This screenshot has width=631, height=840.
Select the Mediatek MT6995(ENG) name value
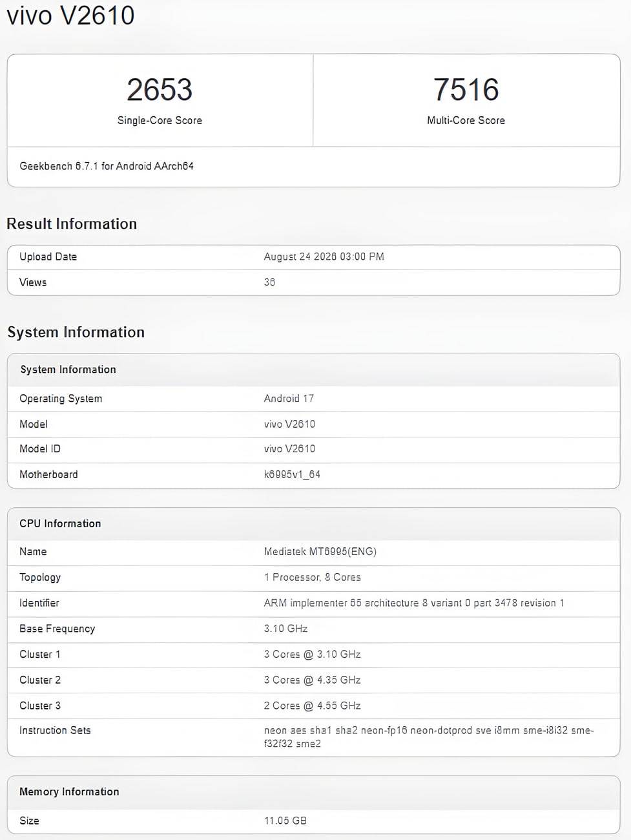[320, 552]
